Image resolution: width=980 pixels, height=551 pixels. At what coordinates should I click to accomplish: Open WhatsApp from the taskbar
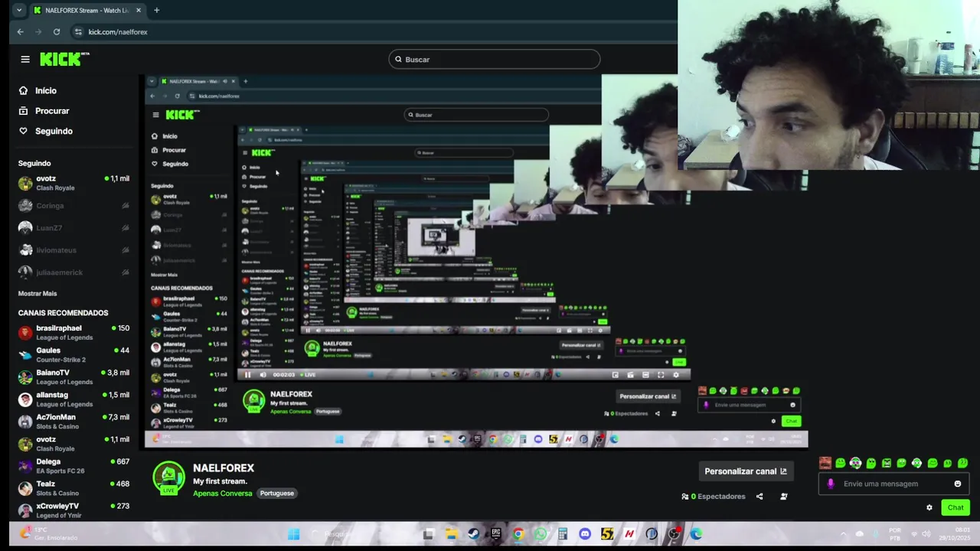point(541,534)
